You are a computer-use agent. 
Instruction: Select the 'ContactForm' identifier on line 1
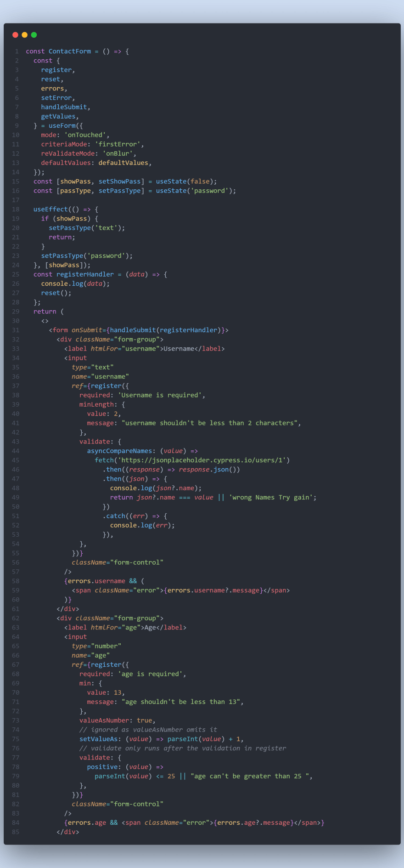point(70,51)
